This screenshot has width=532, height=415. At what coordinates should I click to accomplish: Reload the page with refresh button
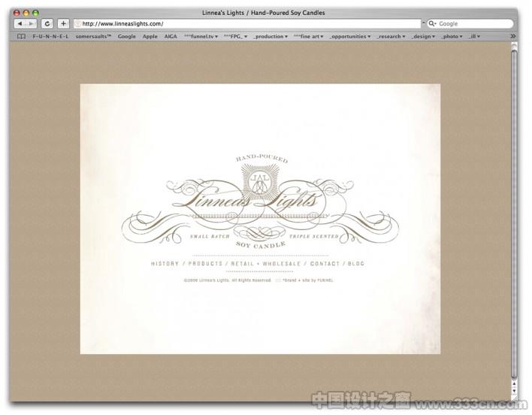(x=47, y=24)
